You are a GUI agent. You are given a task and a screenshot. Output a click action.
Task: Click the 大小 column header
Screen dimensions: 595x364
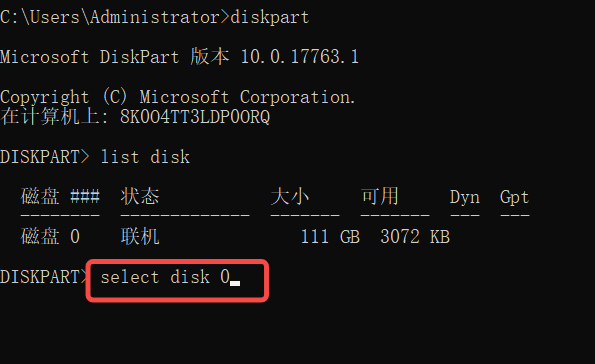click(x=290, y=197)
